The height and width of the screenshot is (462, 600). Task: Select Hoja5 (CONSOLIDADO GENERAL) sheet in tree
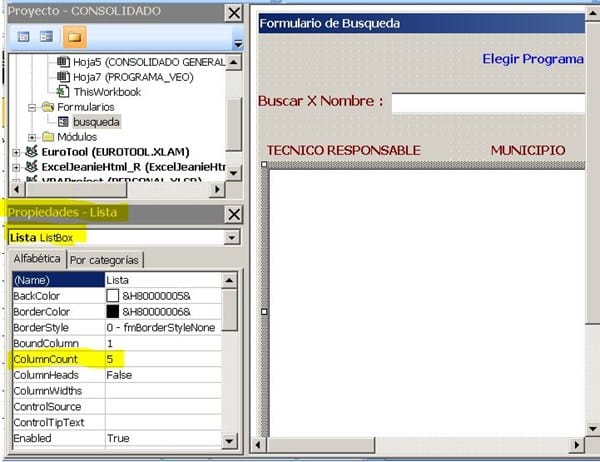point(149,62)
